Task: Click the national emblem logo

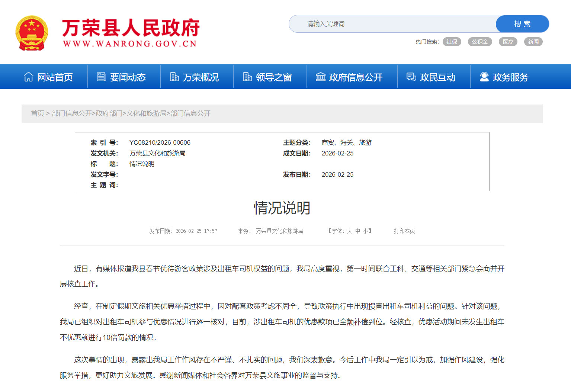Action: [x=32, y=33]
